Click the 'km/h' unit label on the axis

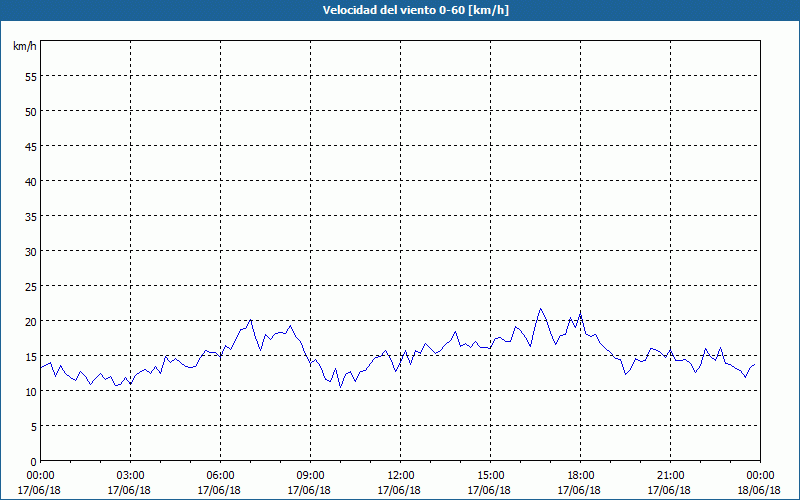click(24, 46)
